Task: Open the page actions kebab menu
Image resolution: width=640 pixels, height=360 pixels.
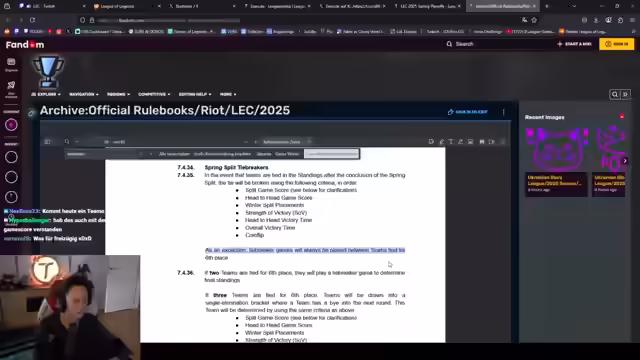Action: (504, 112)
